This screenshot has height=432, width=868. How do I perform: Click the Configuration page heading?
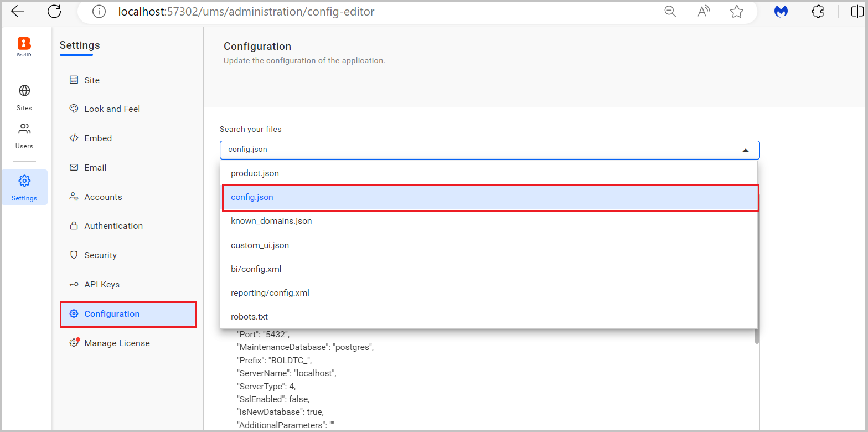[x=257, y=46]
